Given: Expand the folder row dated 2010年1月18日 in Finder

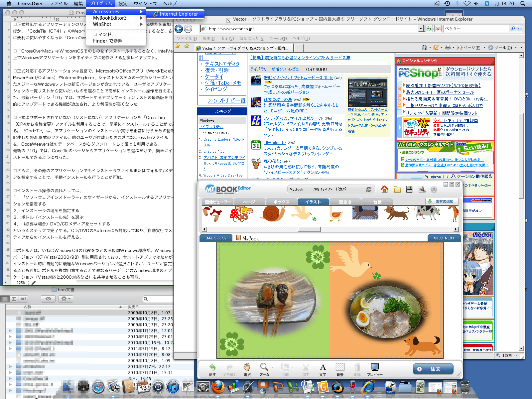Looking at the screenshot, I should (11, 331).
